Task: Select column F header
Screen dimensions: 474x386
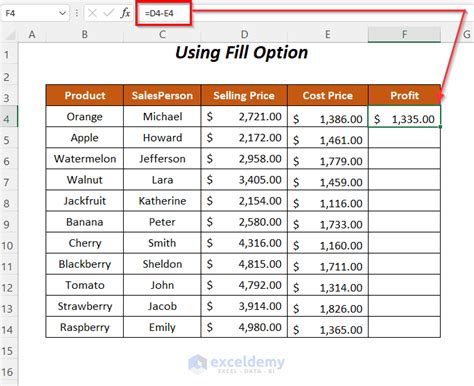Action: pyautogui.click(x=404, y=35)
